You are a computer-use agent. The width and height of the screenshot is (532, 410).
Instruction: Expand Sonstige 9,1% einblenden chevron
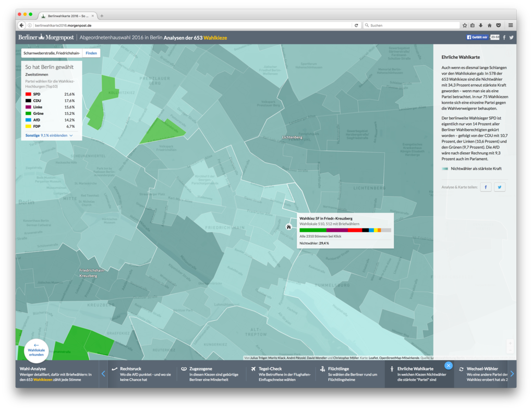(71, 136)
